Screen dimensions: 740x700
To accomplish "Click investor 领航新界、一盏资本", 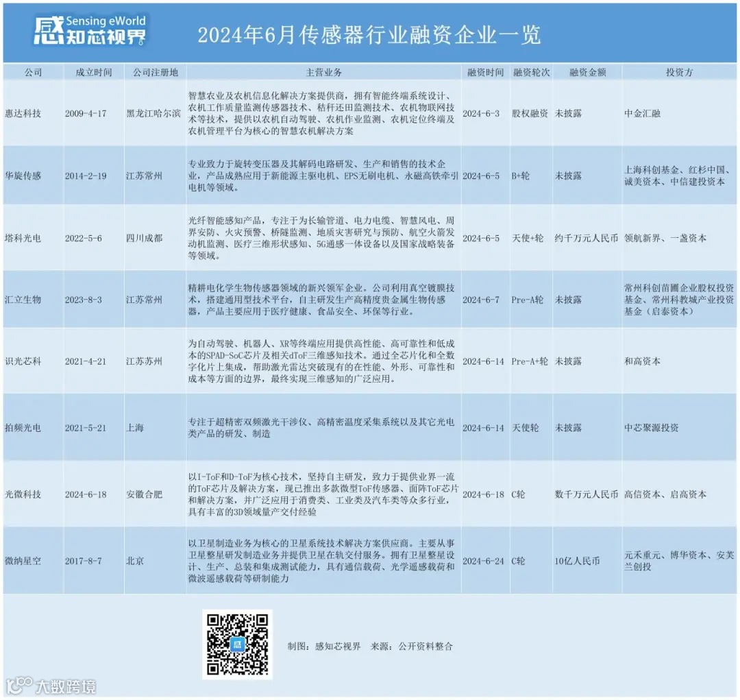I will pyautogui.click(x=665, y=238).
